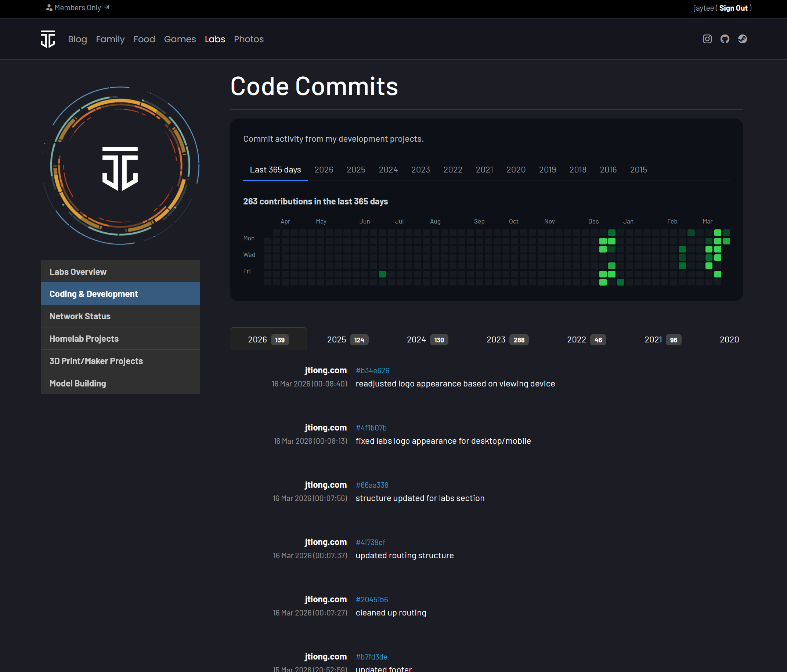Open commit hash #b34e626

pos(372,371)
